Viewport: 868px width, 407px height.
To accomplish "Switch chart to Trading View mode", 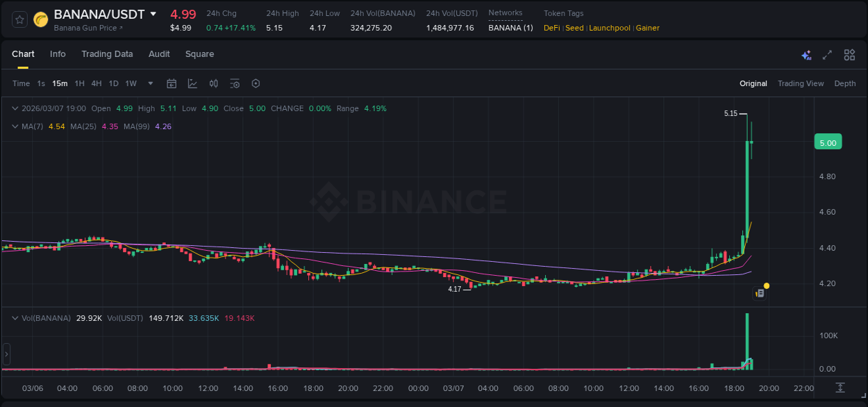I will pos(801,83).
